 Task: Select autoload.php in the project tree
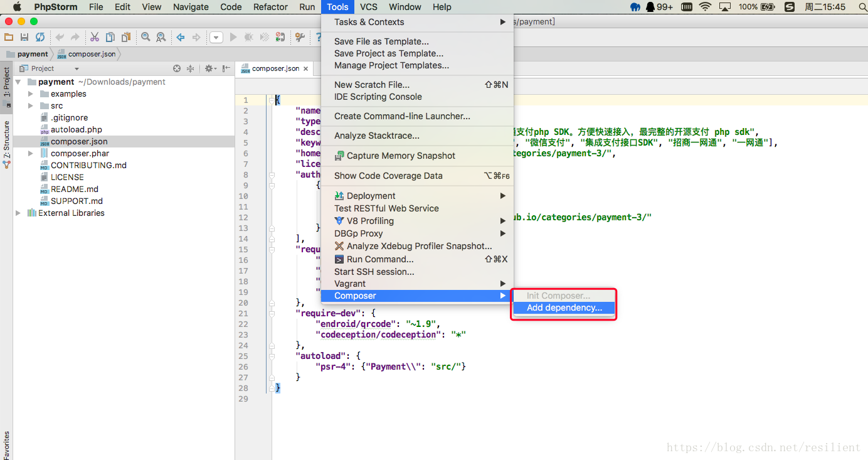77,129
